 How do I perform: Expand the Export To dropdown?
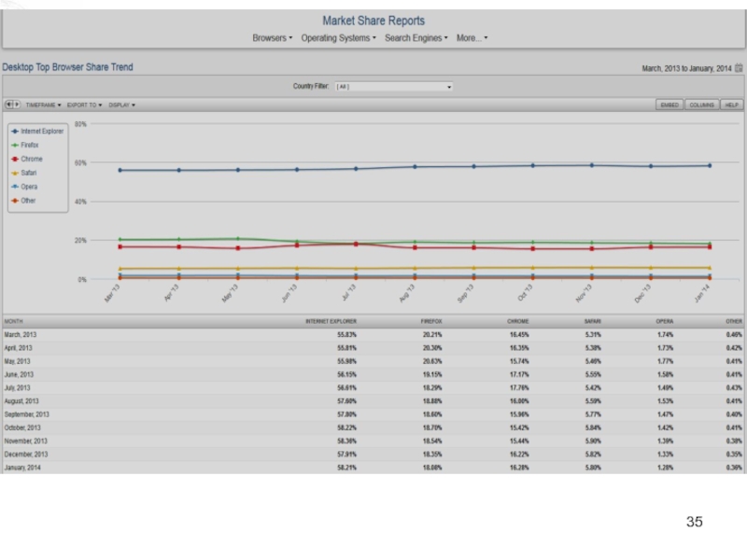tap(84, 105)
